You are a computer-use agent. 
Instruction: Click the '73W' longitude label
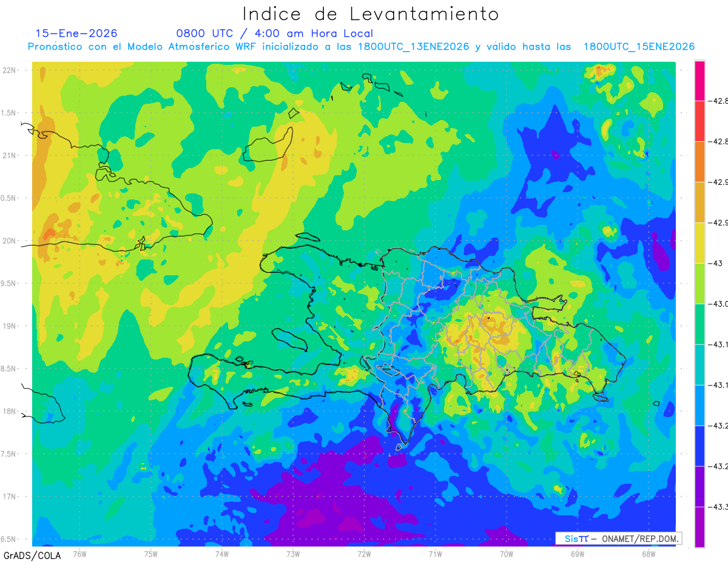click(293, 554)
